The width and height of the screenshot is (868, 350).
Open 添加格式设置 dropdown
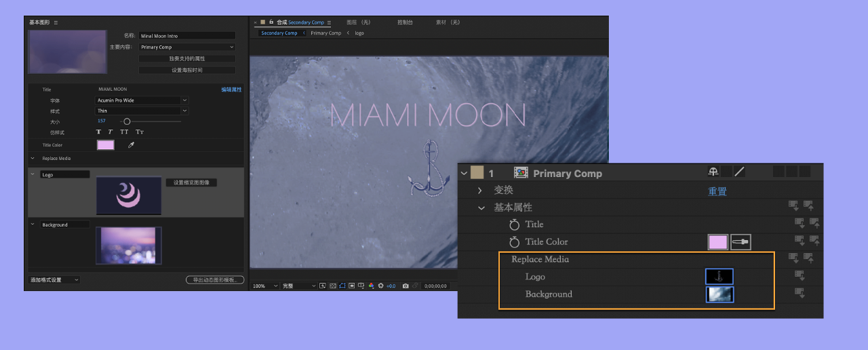tap(54, 280)
